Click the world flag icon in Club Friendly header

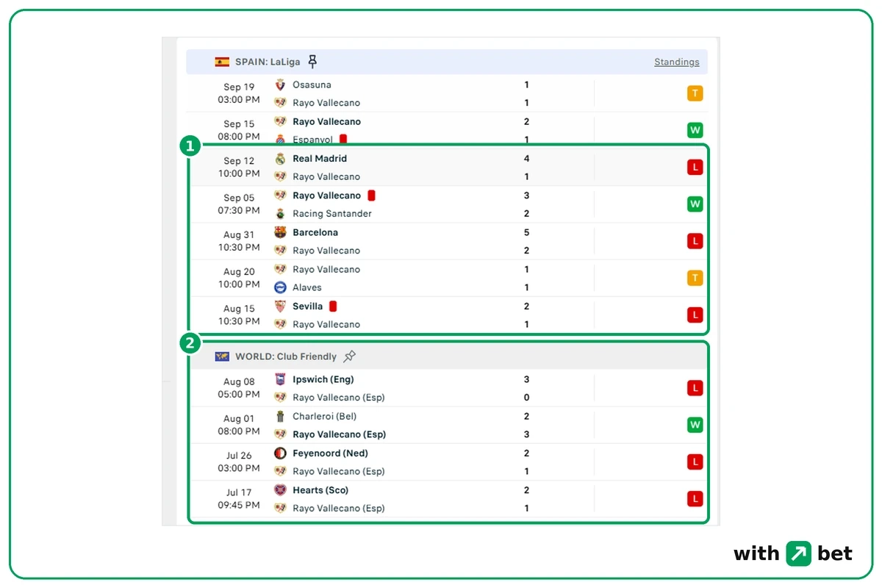[222, 356]
